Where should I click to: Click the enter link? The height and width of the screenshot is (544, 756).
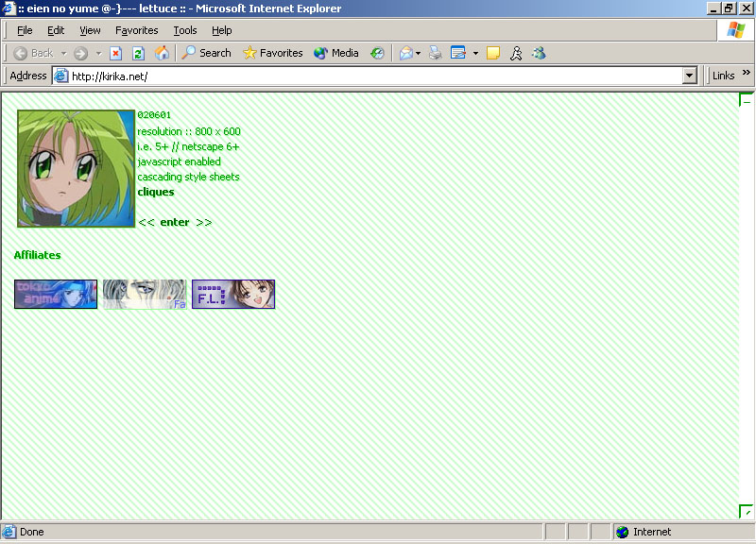pyautogui.click(x=175, y=222)
